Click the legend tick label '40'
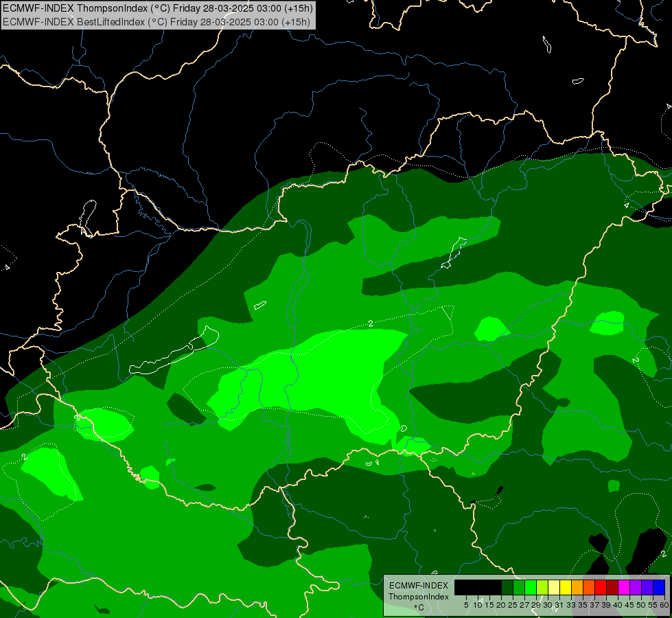672x618 pixels. point(618,605)
